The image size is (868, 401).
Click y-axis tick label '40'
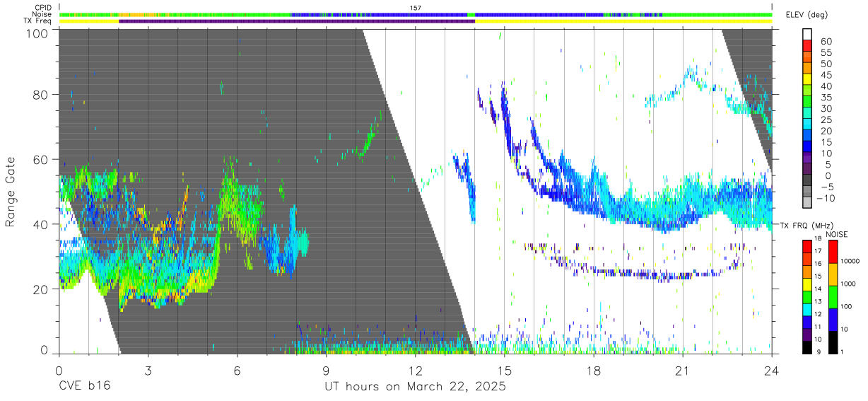coord(41,225)
